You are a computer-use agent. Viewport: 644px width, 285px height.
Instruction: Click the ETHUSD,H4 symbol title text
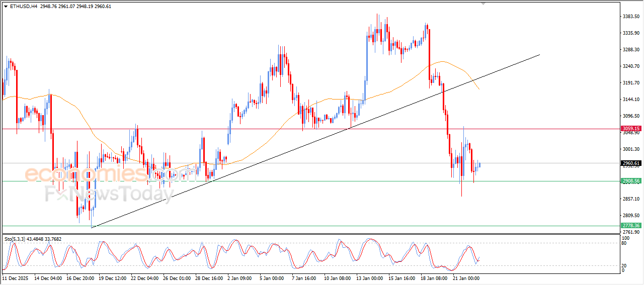click(23, 7)
